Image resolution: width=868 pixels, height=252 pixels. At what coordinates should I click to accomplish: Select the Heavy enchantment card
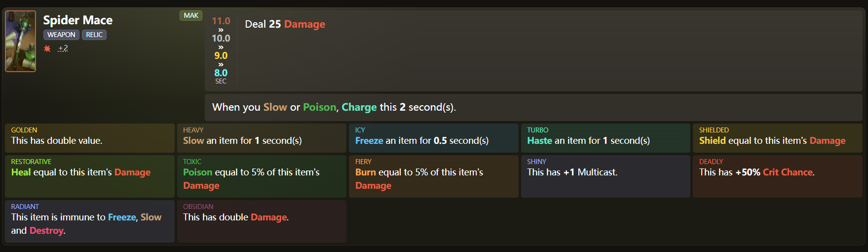pyautogui.click(x=262, y=137)
